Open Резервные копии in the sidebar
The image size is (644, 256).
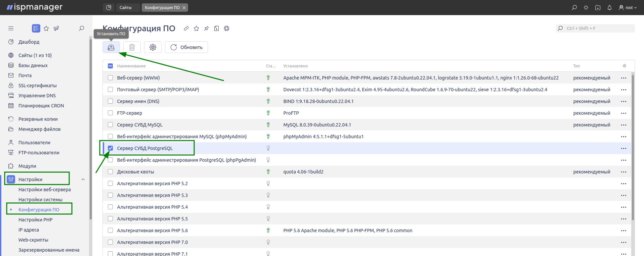38,119
